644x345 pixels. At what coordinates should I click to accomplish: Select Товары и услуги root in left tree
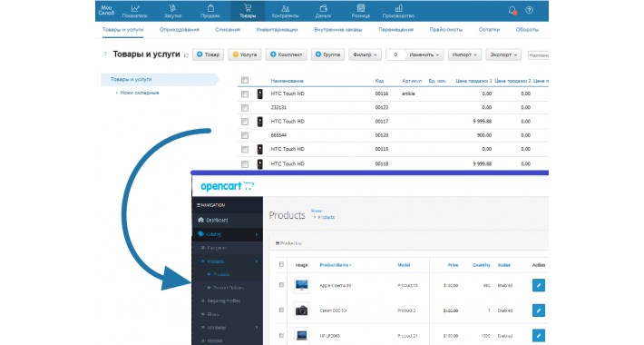(x=159, y=79)
